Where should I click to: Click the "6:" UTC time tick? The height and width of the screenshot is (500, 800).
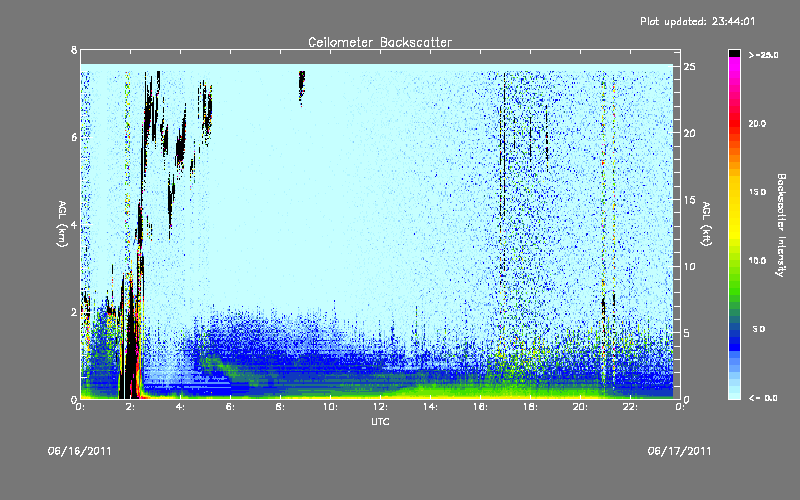tap(231, 407)
